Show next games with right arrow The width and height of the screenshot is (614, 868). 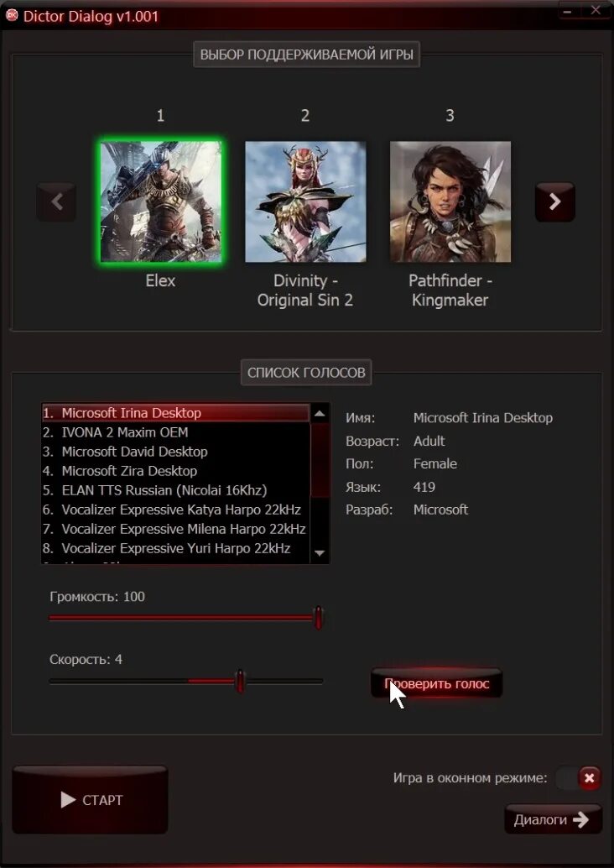[554, 202]
